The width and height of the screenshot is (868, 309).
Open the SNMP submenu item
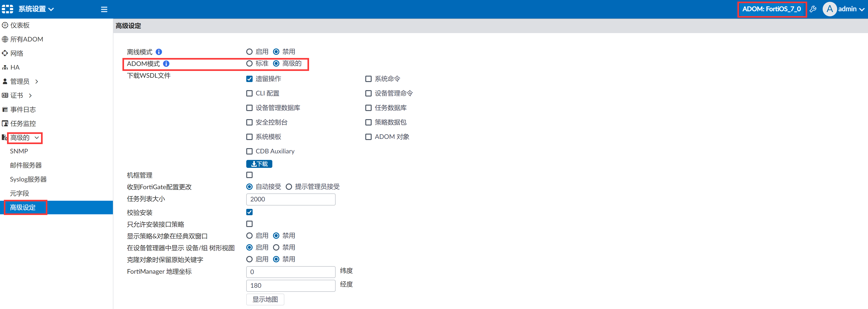[19, 151]
